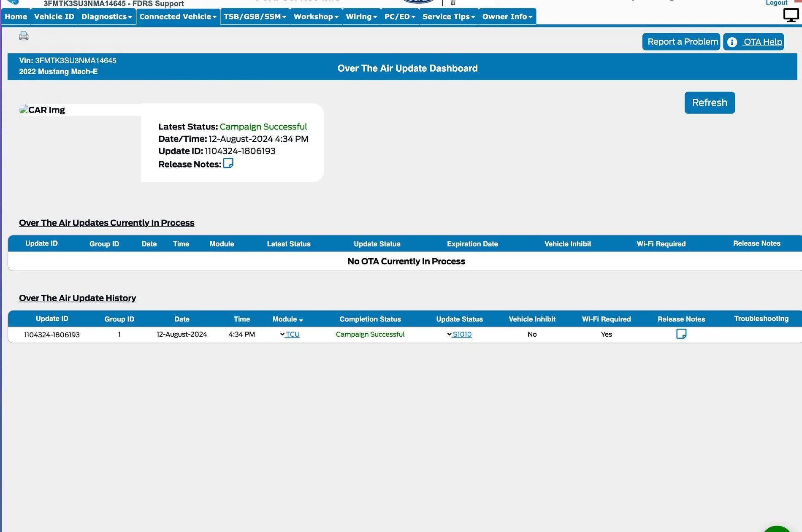Click the Report a Problem button
This screenshot has height=532, width=802.
681,42
